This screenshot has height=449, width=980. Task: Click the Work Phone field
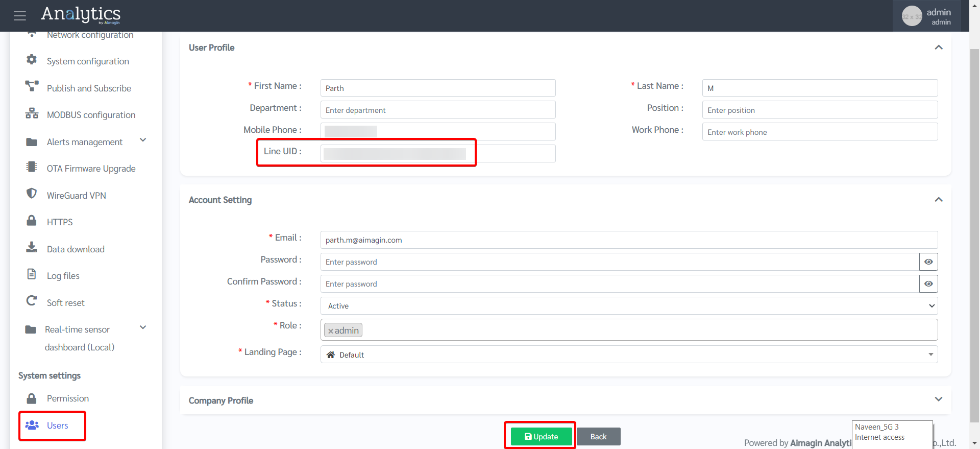(x=820, y=132)
